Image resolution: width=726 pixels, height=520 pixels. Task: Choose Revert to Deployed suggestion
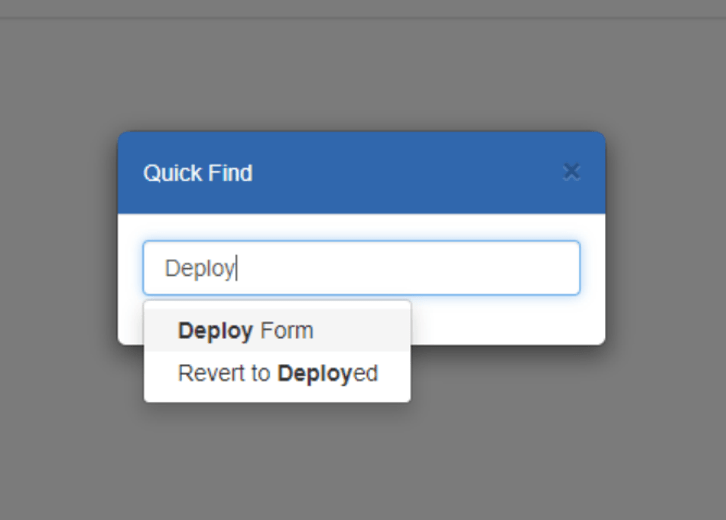277,373
